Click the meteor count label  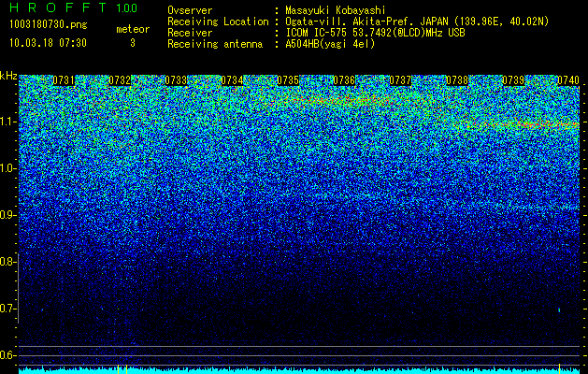click(x=133, y=29)
